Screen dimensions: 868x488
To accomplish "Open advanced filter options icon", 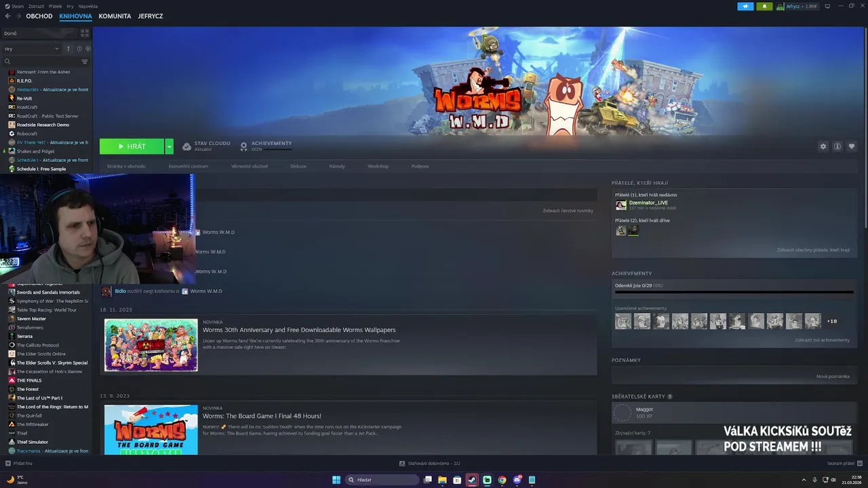I will (x=85, y=62).
